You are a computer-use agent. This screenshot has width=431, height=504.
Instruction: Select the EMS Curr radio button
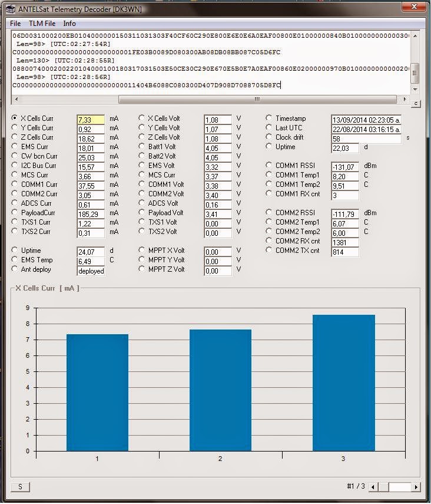tap(15, 146)
